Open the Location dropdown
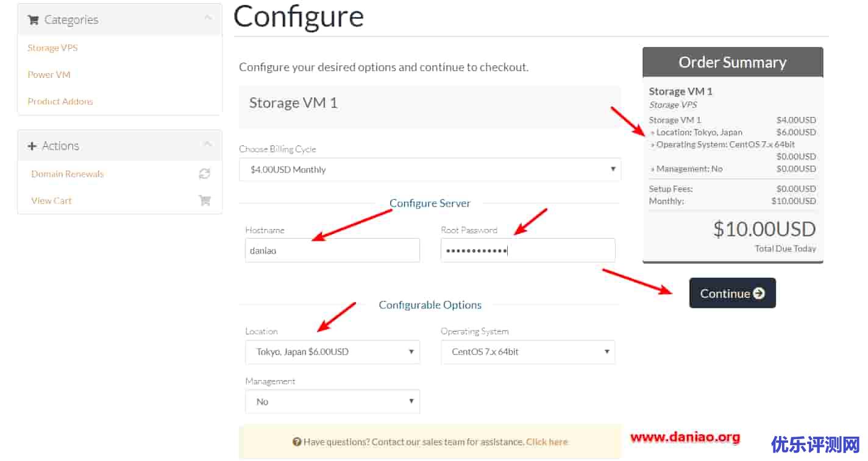The height and width of the screenshot is (461, 868). [x=332, y=352]
